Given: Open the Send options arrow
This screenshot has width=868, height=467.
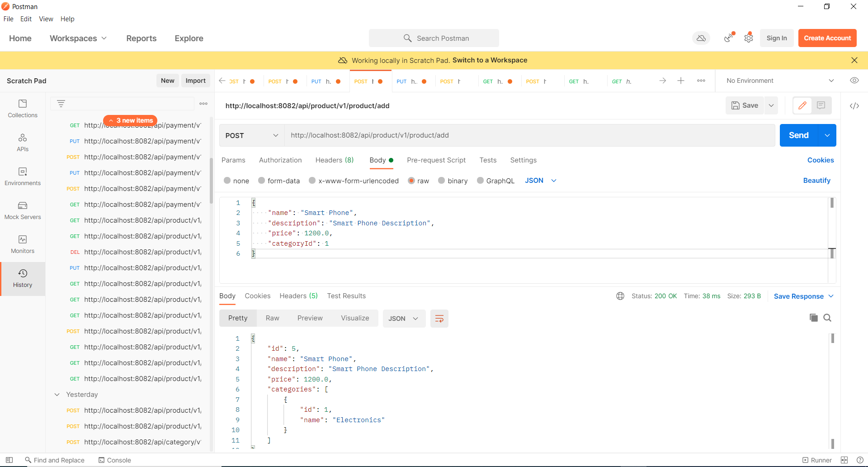Looking at the screenshot, I should [827, 135].
